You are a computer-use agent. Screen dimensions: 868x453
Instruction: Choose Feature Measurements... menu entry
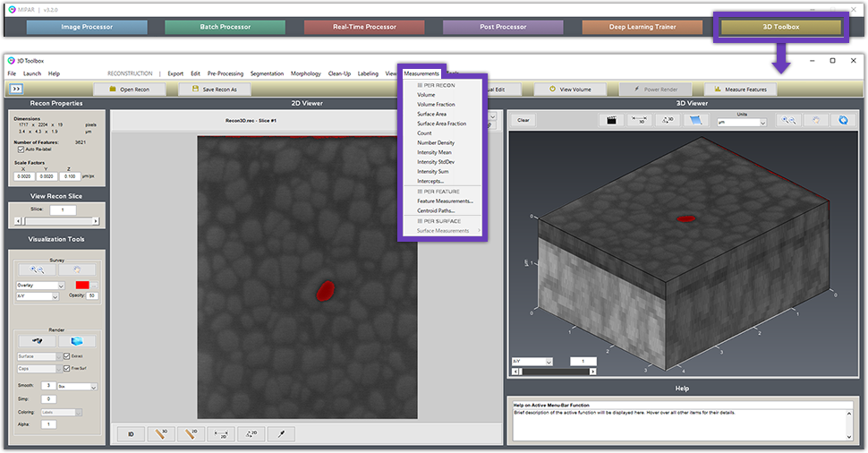(445, 201)
